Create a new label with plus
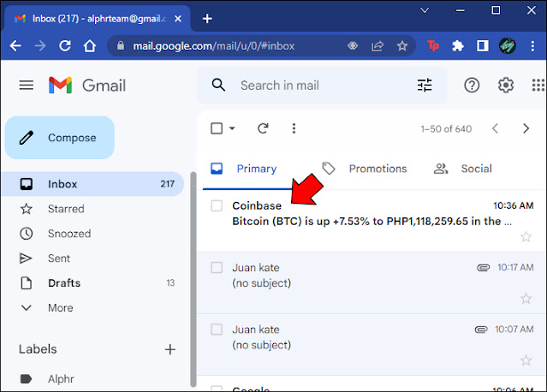 [169, 349]
